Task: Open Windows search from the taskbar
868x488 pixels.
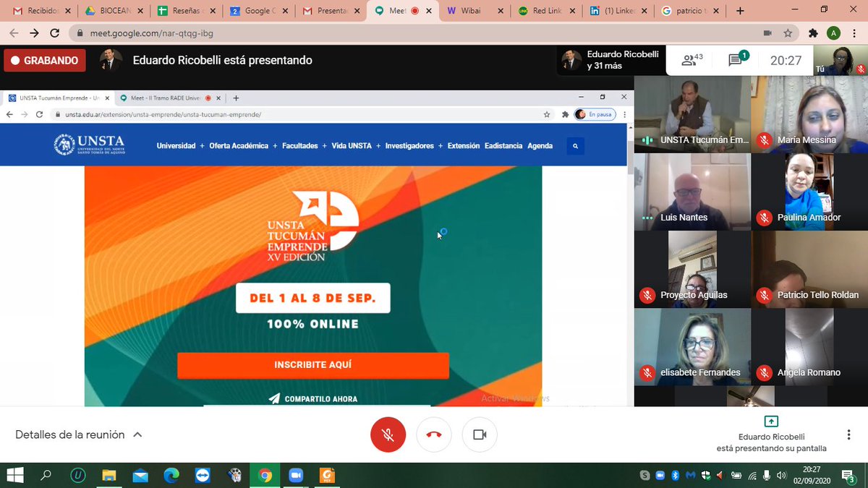Action: point(46,475)
